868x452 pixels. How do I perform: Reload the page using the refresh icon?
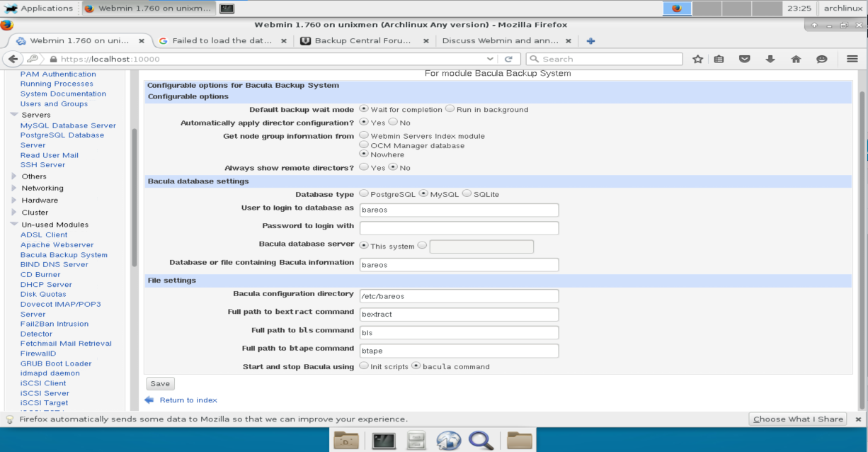tap(508, 59)
